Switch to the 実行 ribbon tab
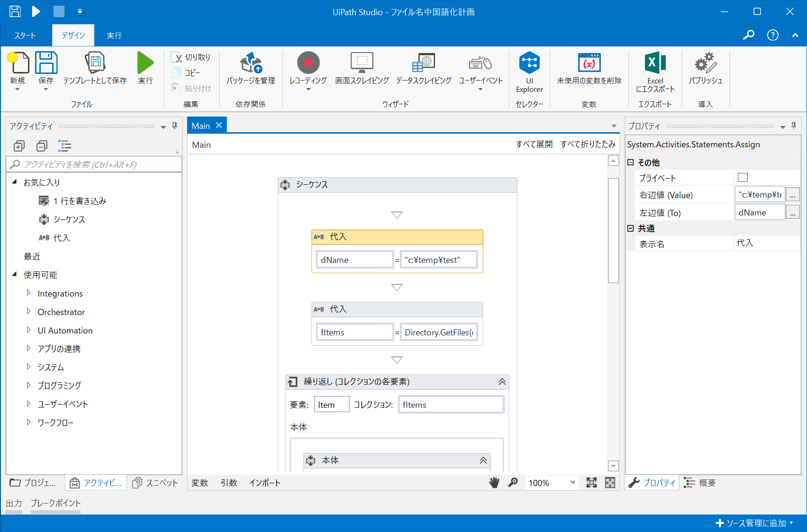 pyautogui.click(x=114, y=36)
